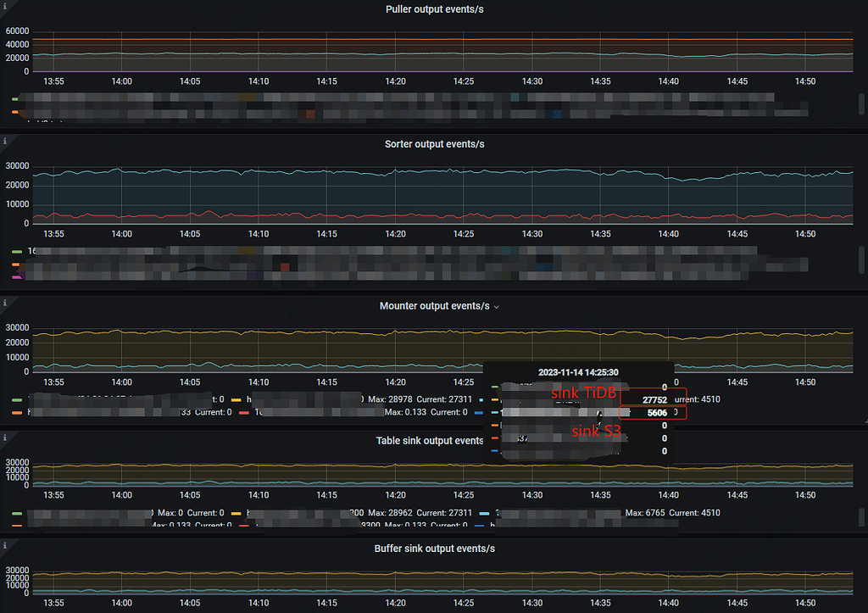View the info icon on Mounter output panel
This screenshot has height=613, width=868.
tap(5, 302)
